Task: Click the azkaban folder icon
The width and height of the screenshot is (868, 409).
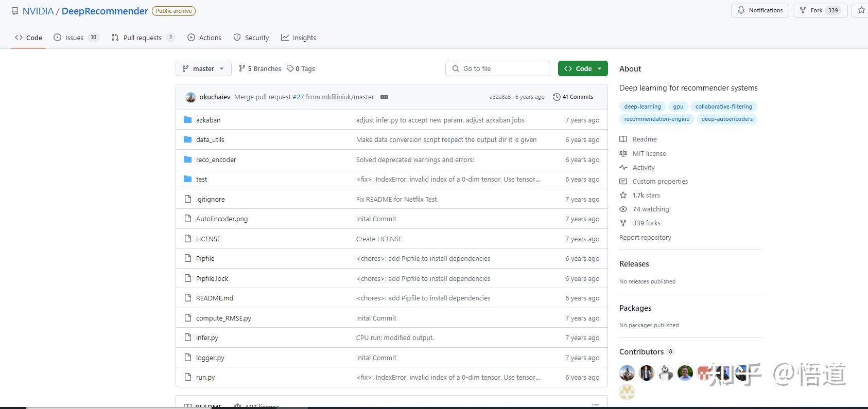Action: pyautogui.click(x=187, y=120)
